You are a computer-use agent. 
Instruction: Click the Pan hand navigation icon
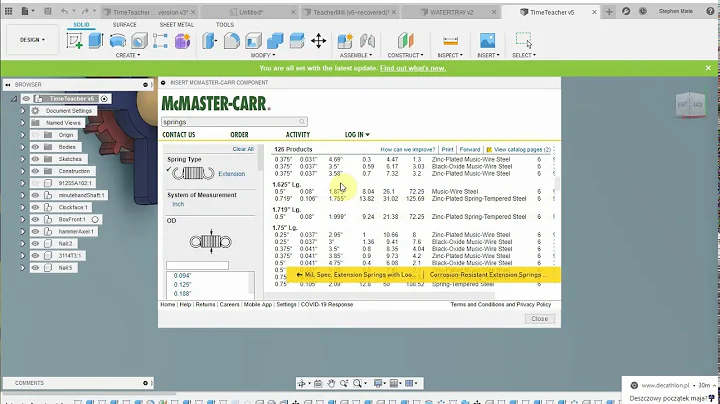pos(331,383)
